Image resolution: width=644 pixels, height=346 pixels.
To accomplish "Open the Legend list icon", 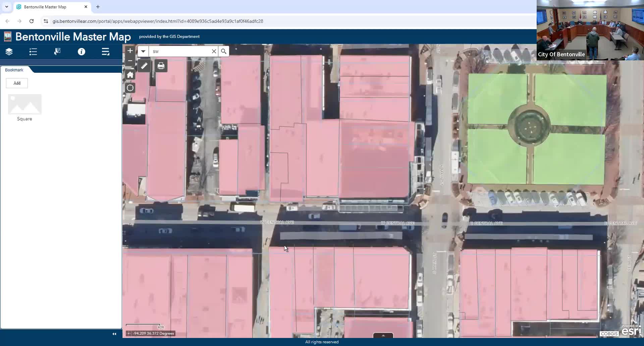I will [x=33, y=52].
